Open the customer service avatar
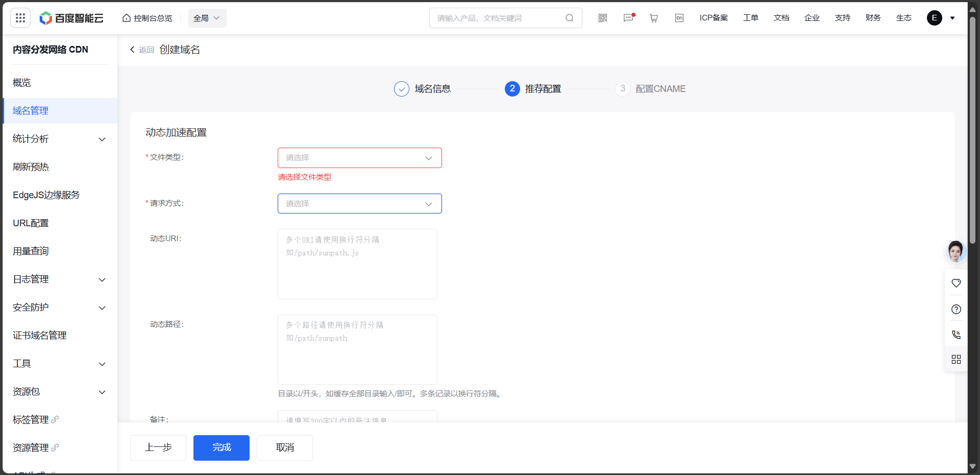 point(955,251)
